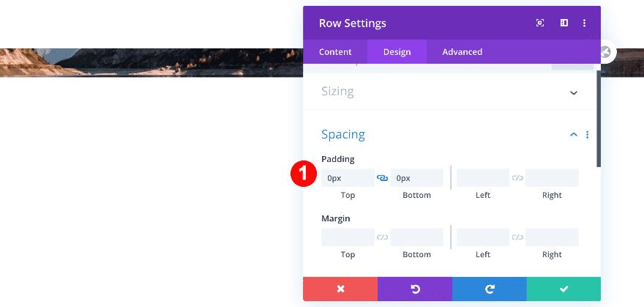Click the Padding Left input field
The width and height of the screenshot is (644, 307).
click(483, 178)
